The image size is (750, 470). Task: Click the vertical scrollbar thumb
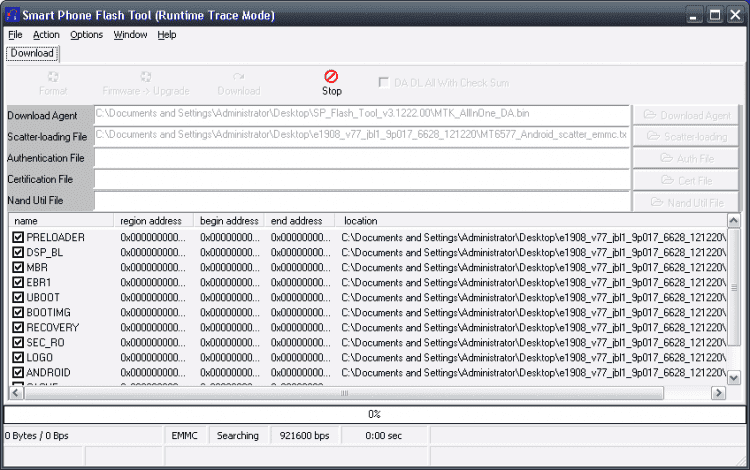click(733, 287)
